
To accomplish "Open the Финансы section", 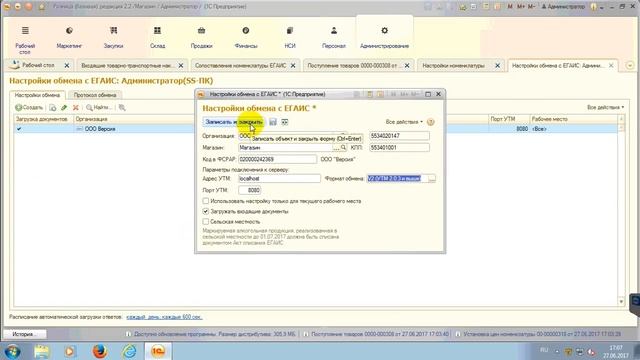I will pyautogui.click(x=246, y=38).
